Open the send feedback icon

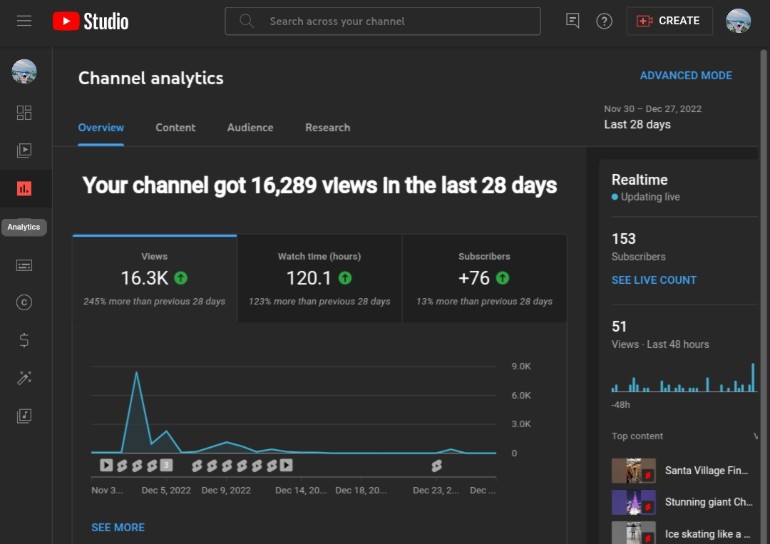tap(573, 21)
